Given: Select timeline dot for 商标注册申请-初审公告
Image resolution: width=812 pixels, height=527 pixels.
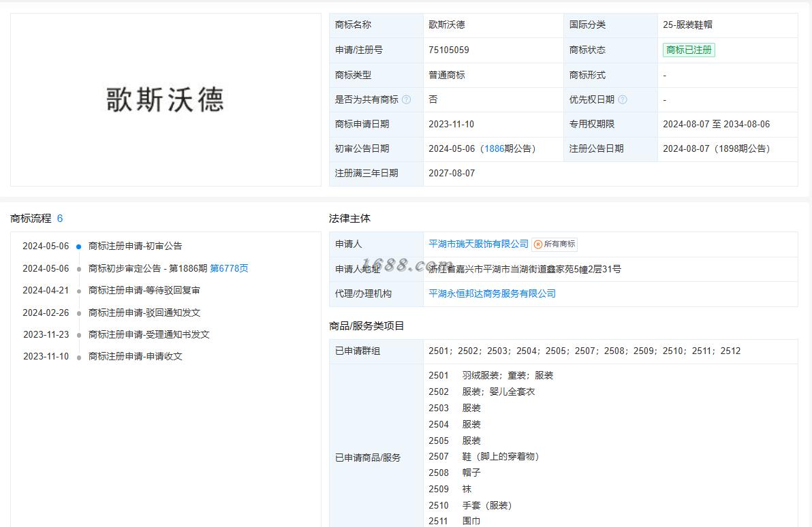Looking at the screenshot, I should coord(79,247).
